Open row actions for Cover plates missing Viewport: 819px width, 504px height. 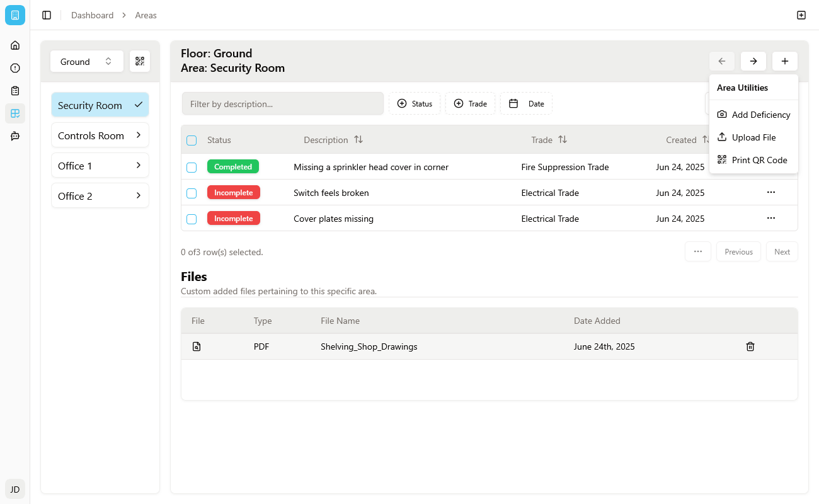(771, 218)
